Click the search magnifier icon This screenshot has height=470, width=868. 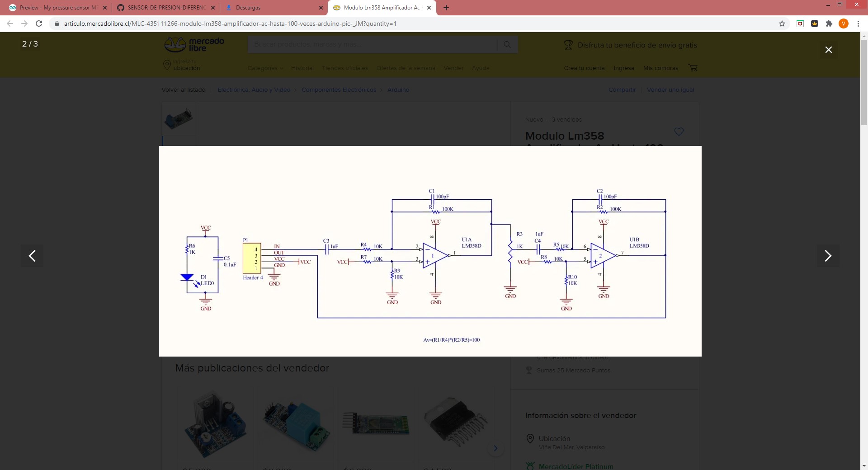pos(507,44)
